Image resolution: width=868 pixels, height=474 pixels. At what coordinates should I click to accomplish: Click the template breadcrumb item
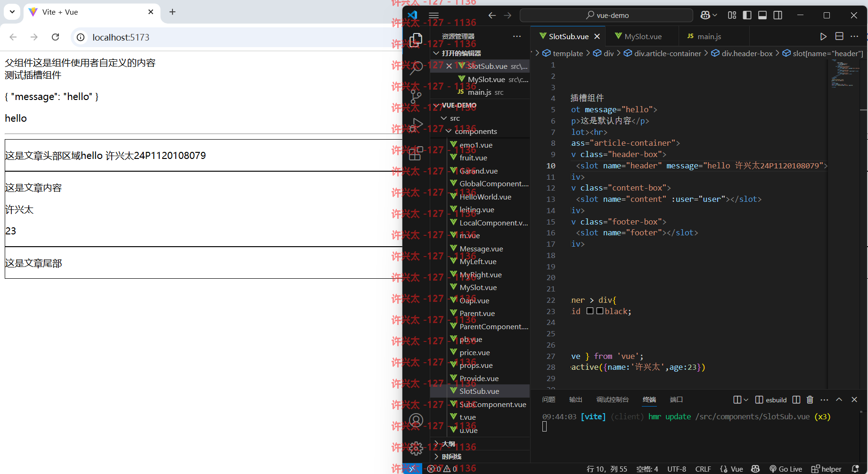tap(563, 53)
